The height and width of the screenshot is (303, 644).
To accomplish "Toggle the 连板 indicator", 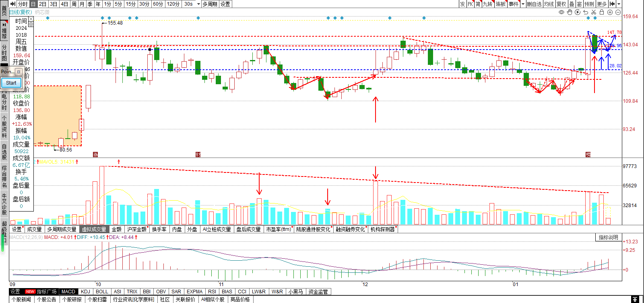I will [501, 4].
